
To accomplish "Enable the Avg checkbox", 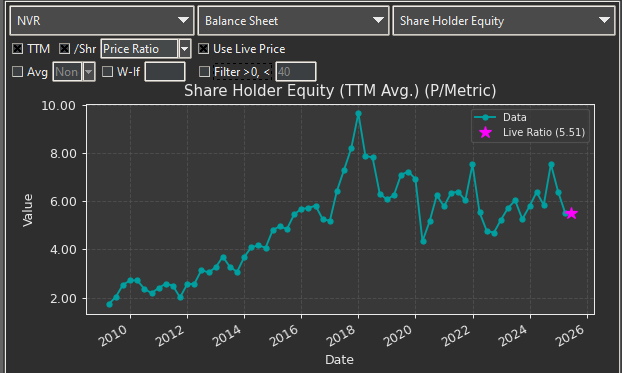I will [x=17, y=72].
